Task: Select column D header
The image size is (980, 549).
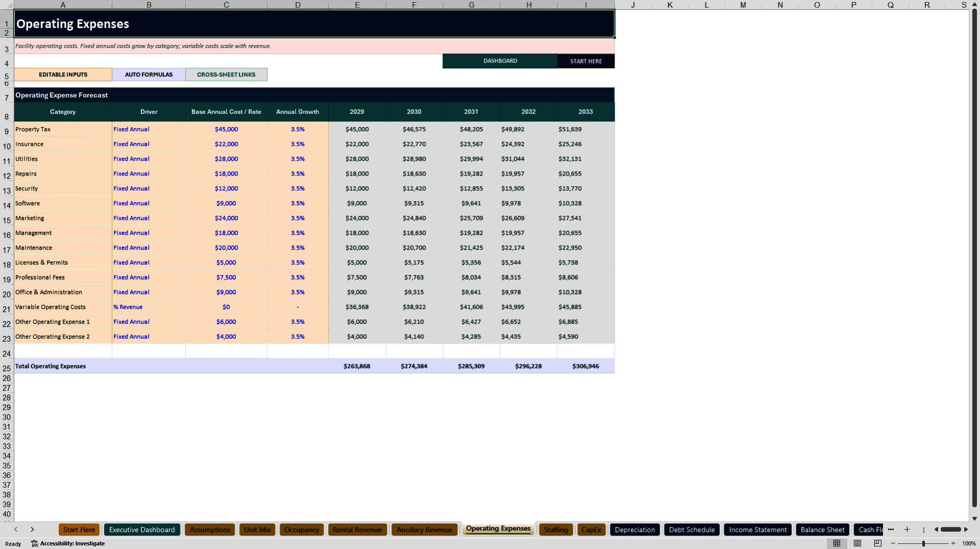Action: pos(298,5)
